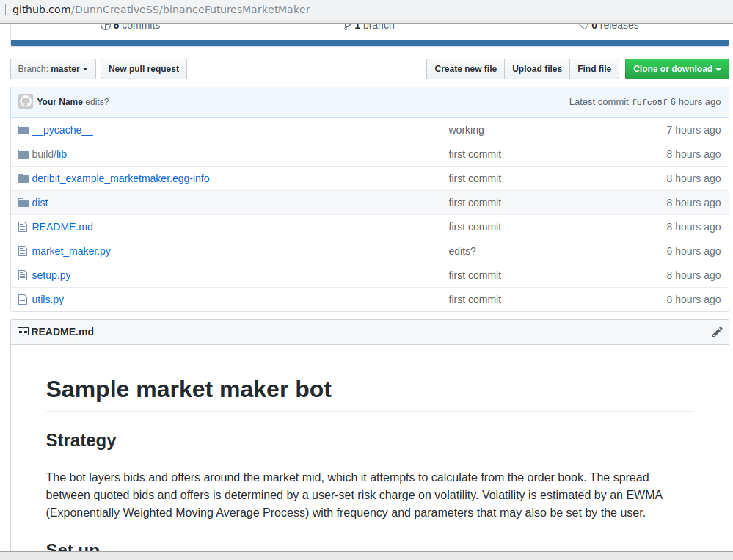733x560 pixels.
Task: Click the Create new file button
Action: click(465, 69)
